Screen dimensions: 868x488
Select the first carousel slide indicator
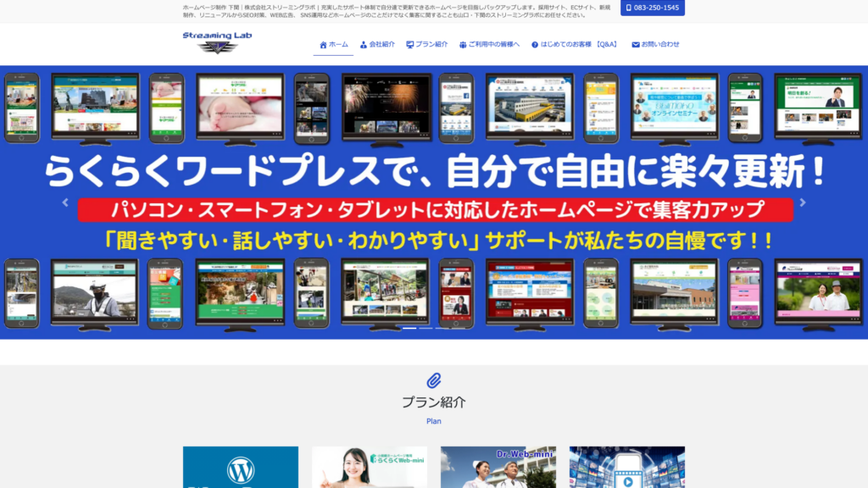[x=409, y=328]
